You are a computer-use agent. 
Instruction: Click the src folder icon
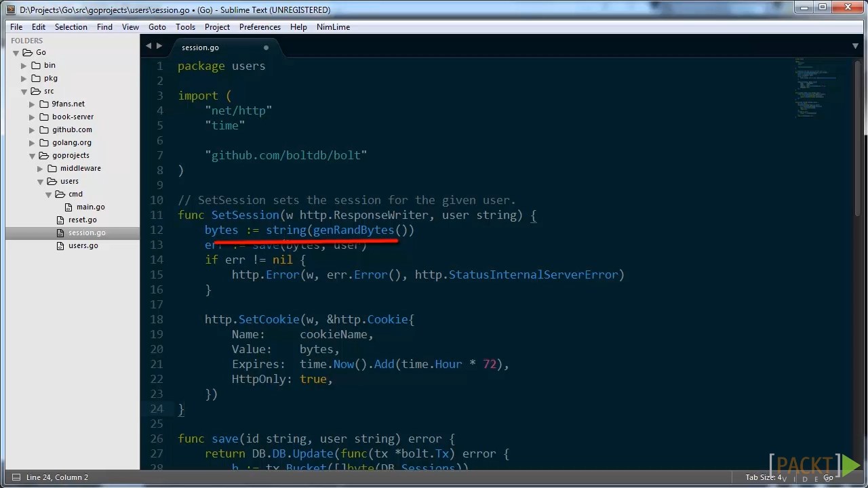point(36,91)
